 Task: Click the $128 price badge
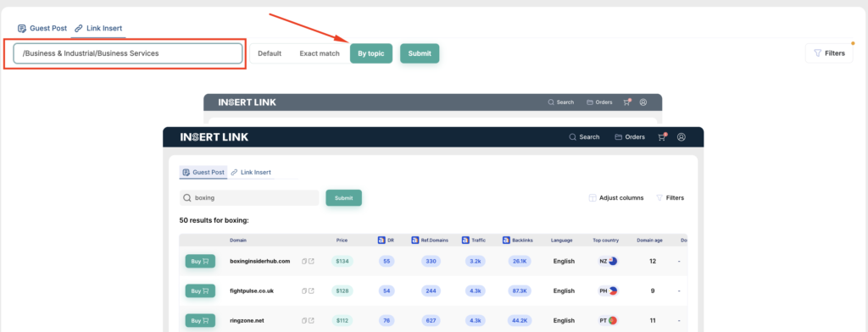click(342, 290)
